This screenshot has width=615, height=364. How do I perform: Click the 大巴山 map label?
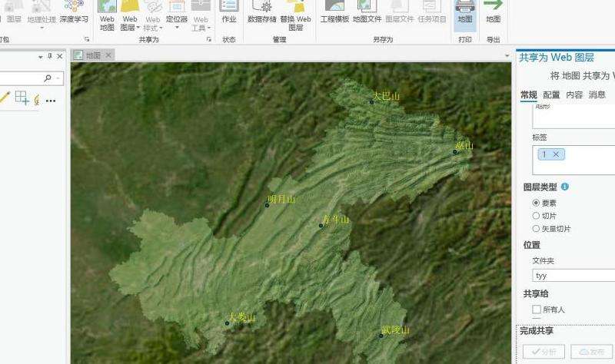tap(387, 95)
